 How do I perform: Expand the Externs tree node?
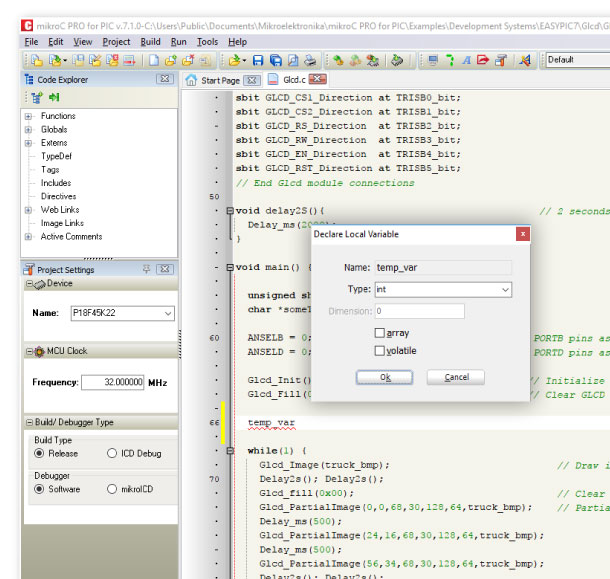(x=28, y=143)
